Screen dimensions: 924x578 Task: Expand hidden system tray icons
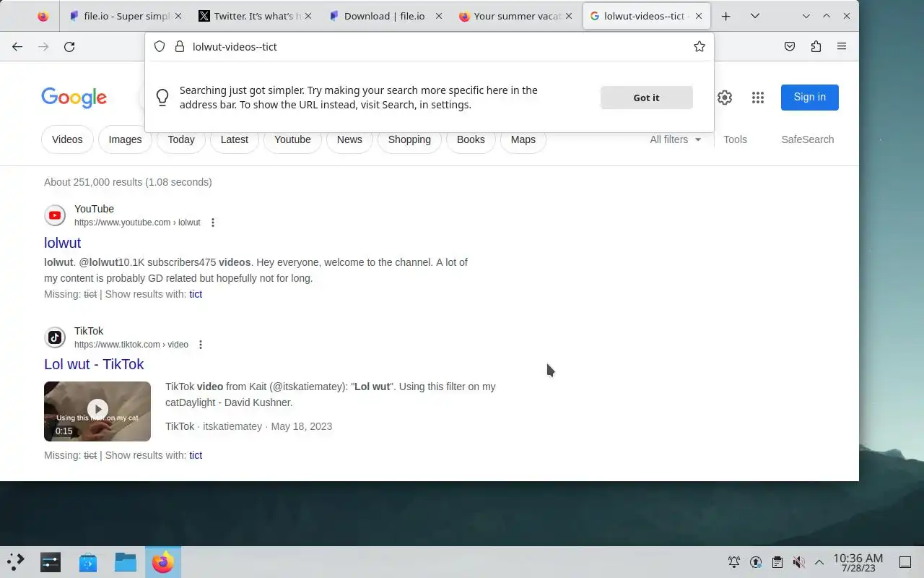[819, 562]
